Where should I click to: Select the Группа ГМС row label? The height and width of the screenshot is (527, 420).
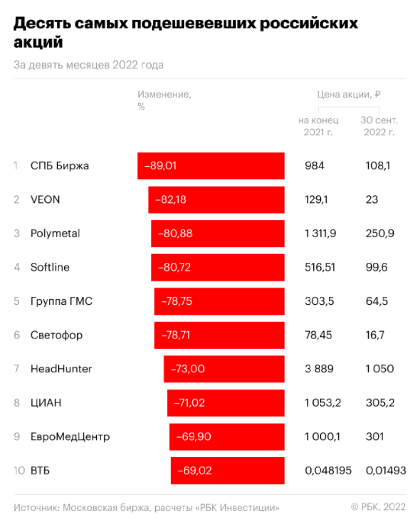(61, 301)
